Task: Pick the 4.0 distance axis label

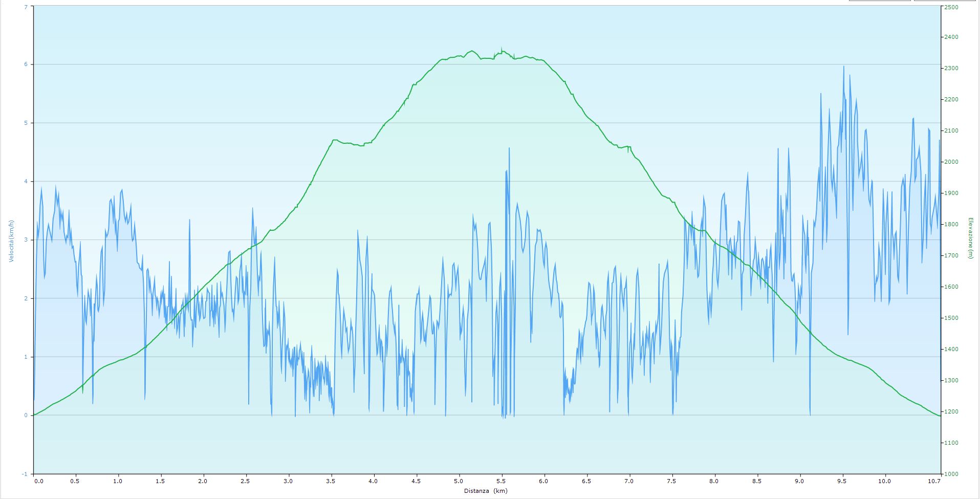Action: coord(374,481)
